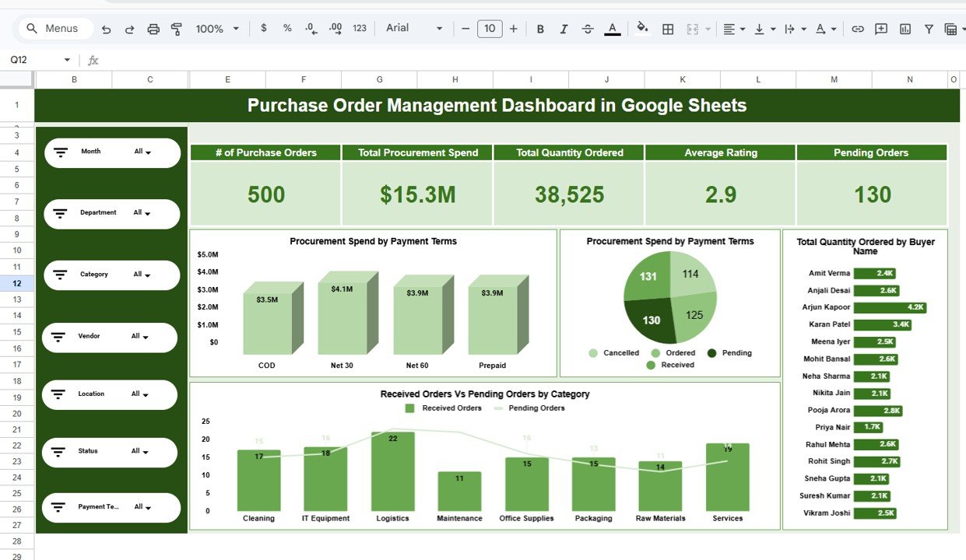966x560 pixels.
Task: Toggle Bold formatting
Action: 540,29
